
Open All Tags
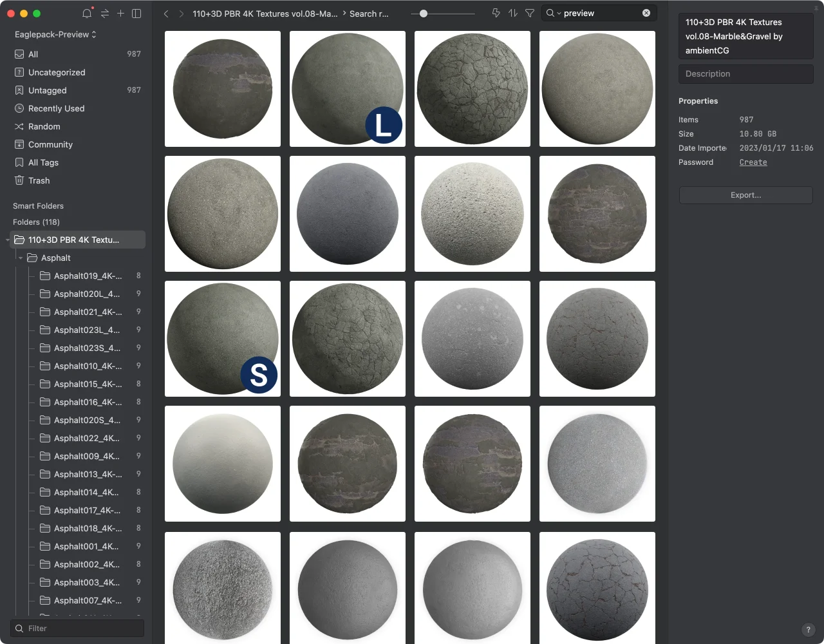click(77, 162)
